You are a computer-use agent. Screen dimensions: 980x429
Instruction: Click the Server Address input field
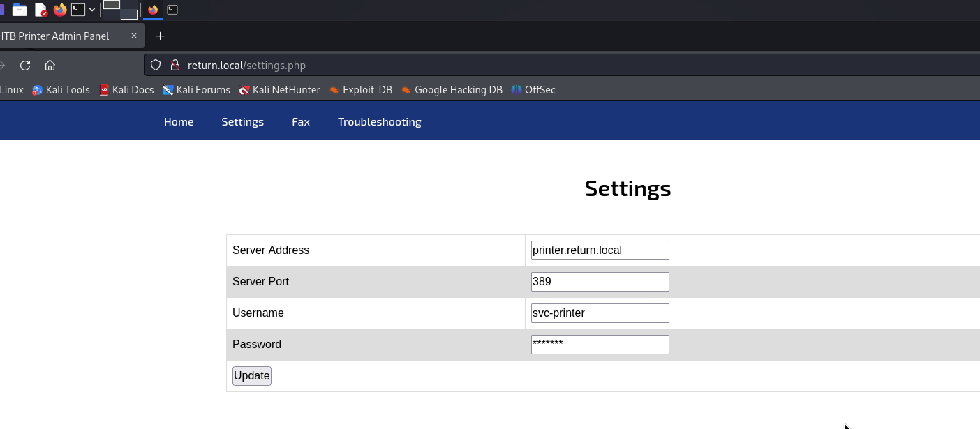click(x=600, y=250)
